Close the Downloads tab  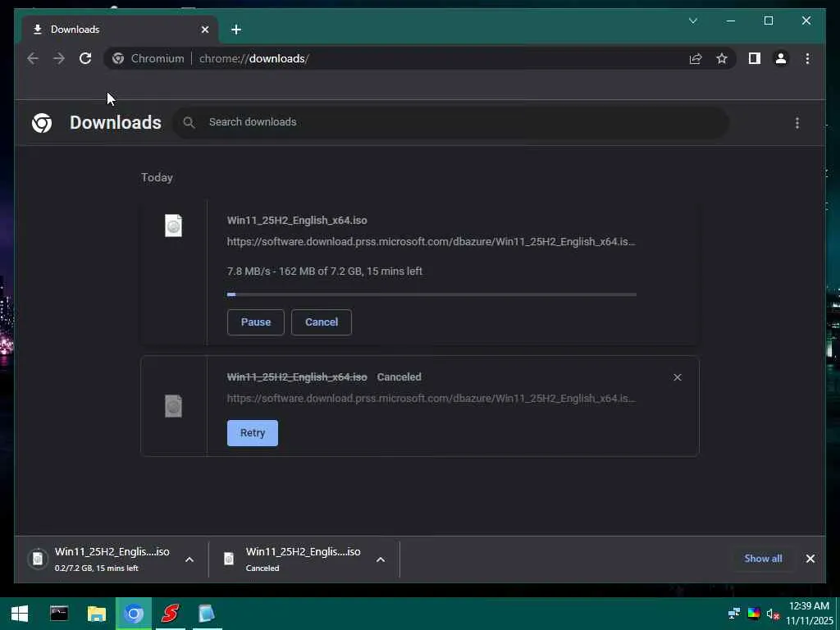click(x=204, y=30)
